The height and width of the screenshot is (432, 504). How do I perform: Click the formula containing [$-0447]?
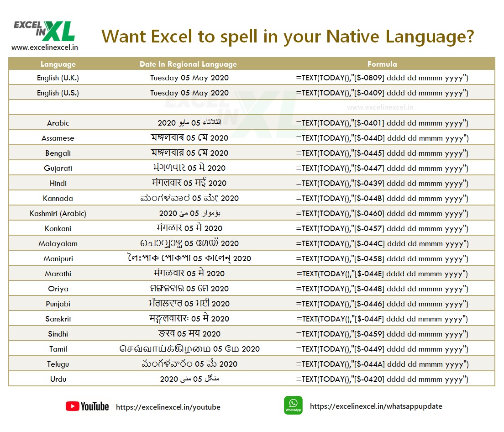coord(382,169)
